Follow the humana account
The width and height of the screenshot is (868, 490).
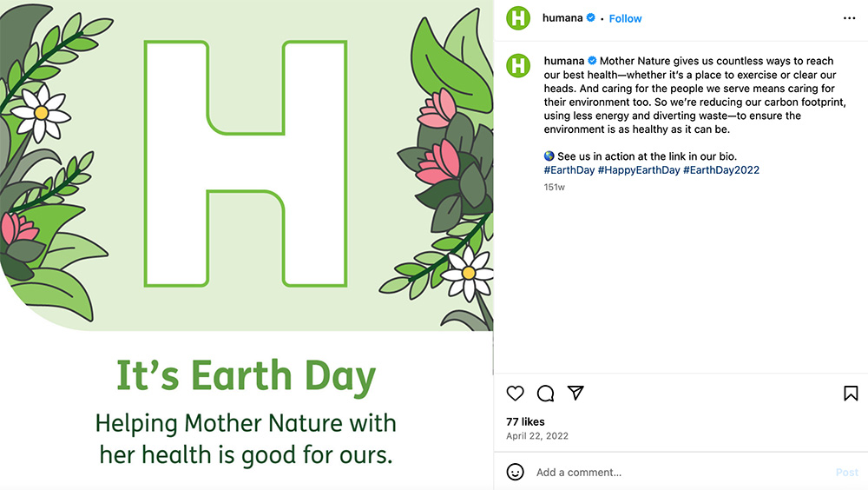[625, 18]
